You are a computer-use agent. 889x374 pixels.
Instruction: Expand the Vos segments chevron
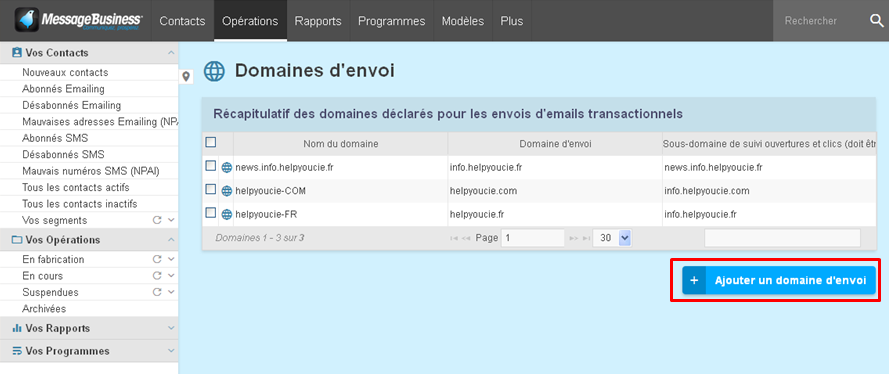click(x=171, y=220)
